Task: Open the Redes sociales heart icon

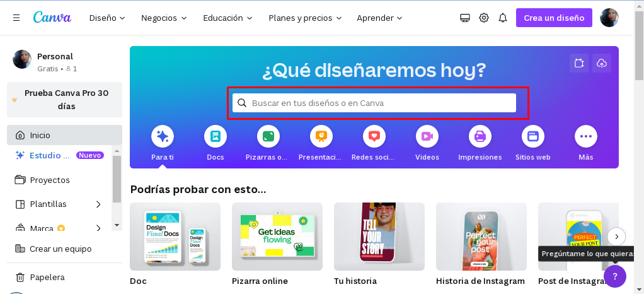Action: tap(374, 136)
